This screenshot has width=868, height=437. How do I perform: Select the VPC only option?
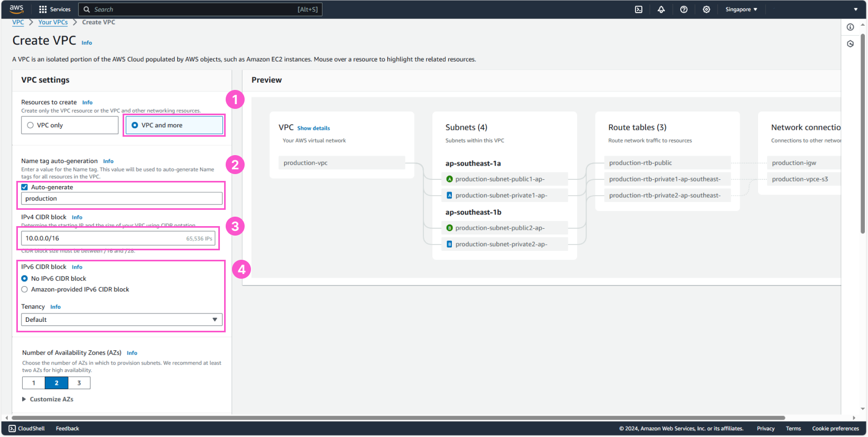point(69,125)
